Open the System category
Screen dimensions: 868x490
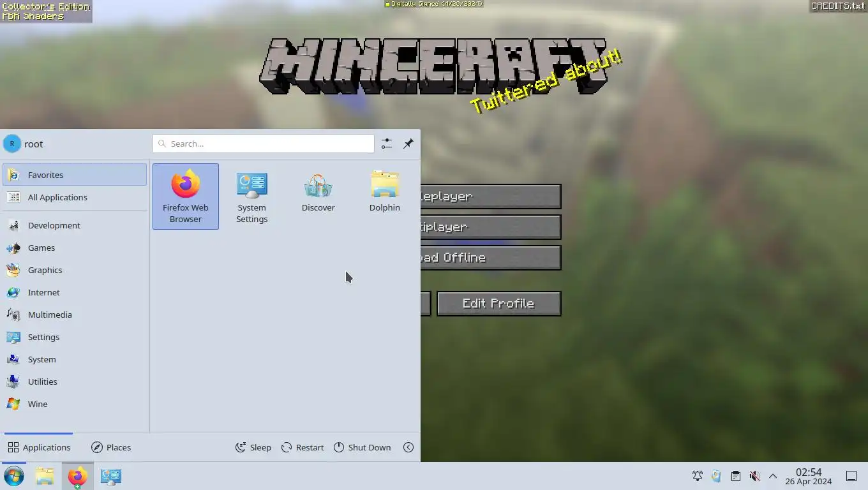coord(75,359)
